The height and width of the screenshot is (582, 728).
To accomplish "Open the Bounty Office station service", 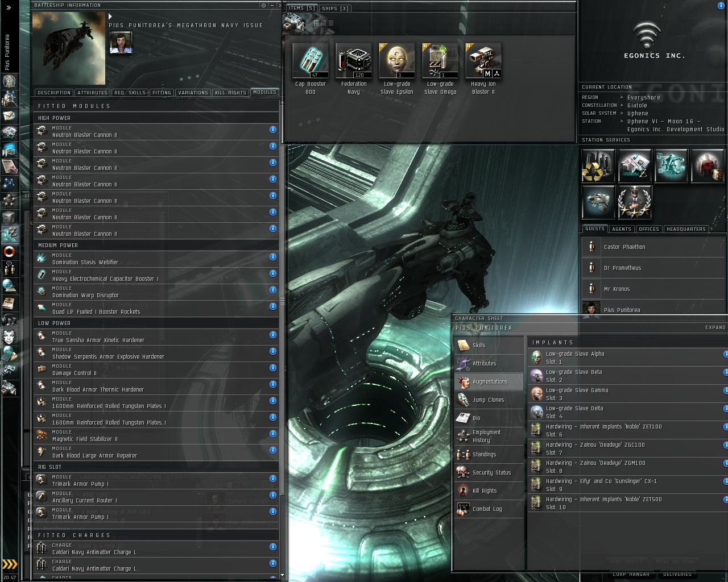I will [707, 165].
